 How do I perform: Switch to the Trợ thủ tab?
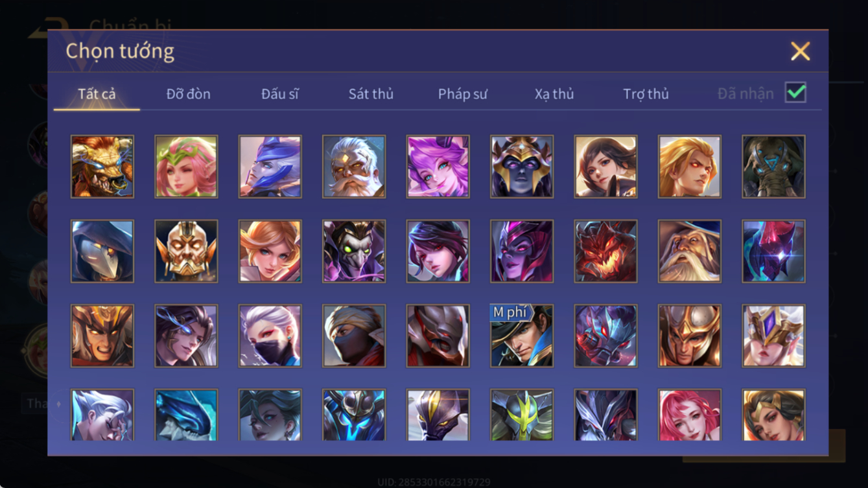(x=646, y=94)
